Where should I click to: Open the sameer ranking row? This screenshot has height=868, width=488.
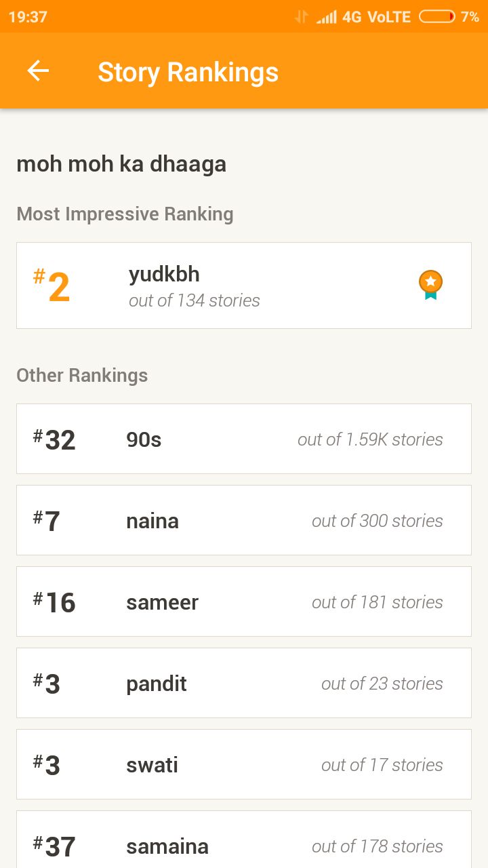[x=244, y=601]
